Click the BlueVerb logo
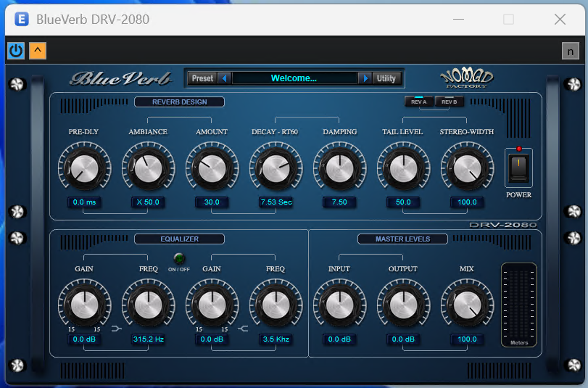This screenshot has width=588, height=388. coord(121,78)
